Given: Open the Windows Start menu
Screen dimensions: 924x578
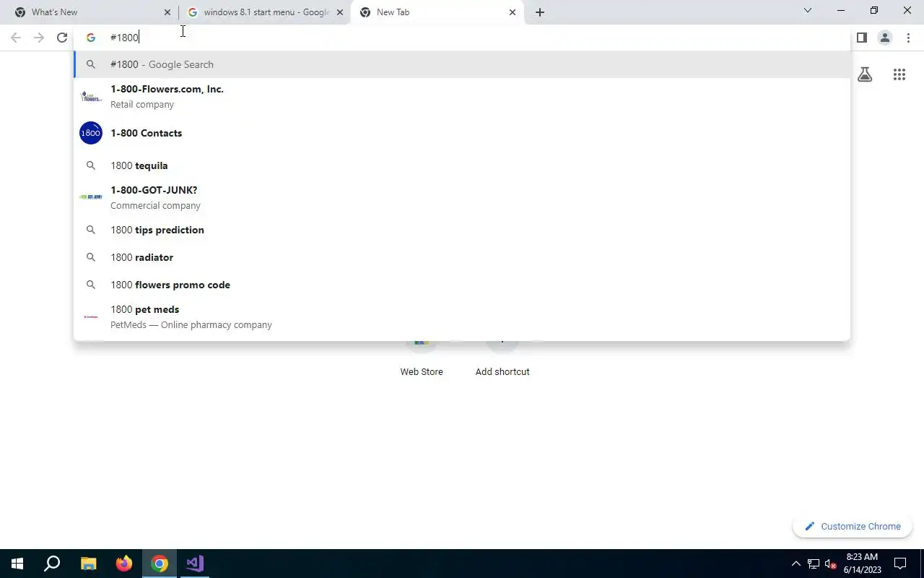Looking at the screenshot, I should click(x=17, y=564).
